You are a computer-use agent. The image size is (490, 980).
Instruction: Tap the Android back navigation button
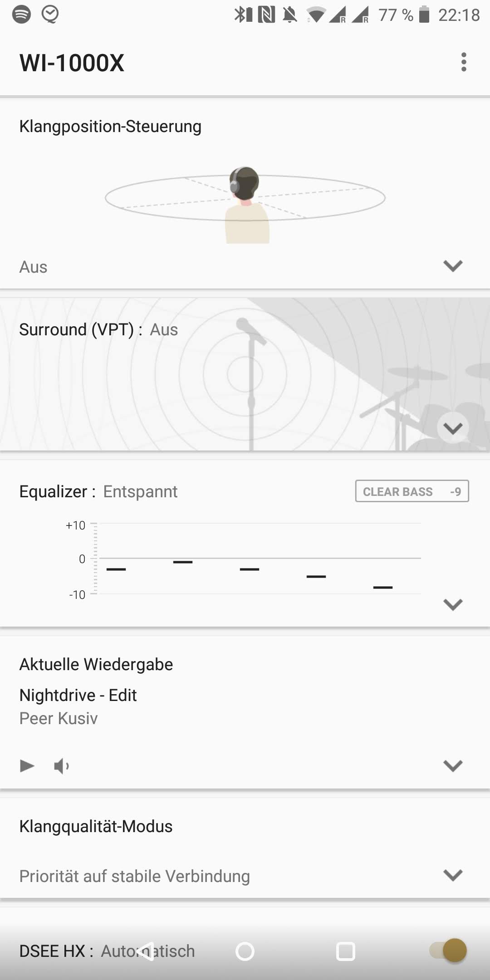click(x=146, y=951)
